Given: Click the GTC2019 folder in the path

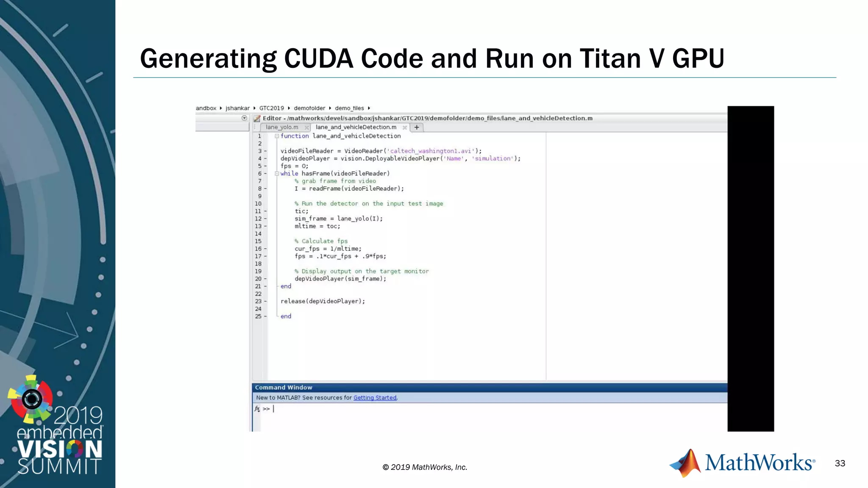Looking at the screenshot, I should (271, 108).
